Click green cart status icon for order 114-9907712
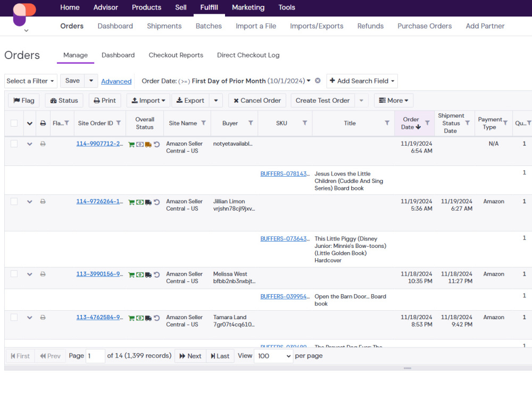Viewport: 532px width, 399px height. click(131, 145)
